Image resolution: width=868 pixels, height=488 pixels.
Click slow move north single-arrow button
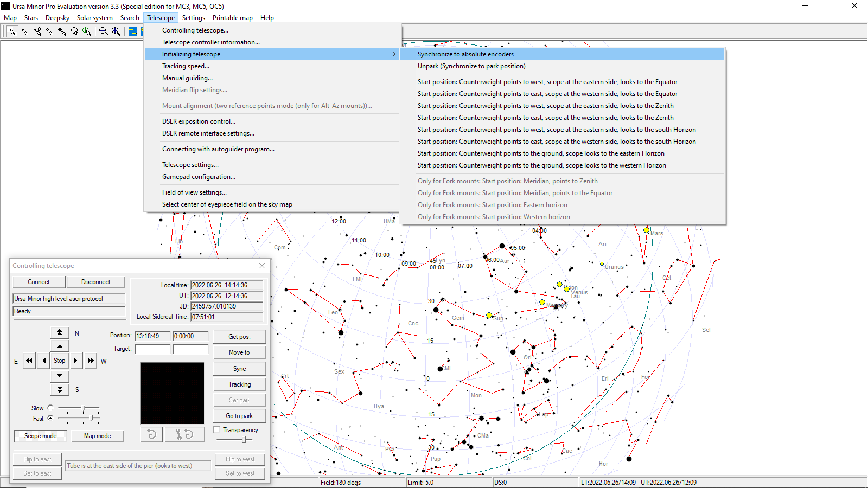60,346
